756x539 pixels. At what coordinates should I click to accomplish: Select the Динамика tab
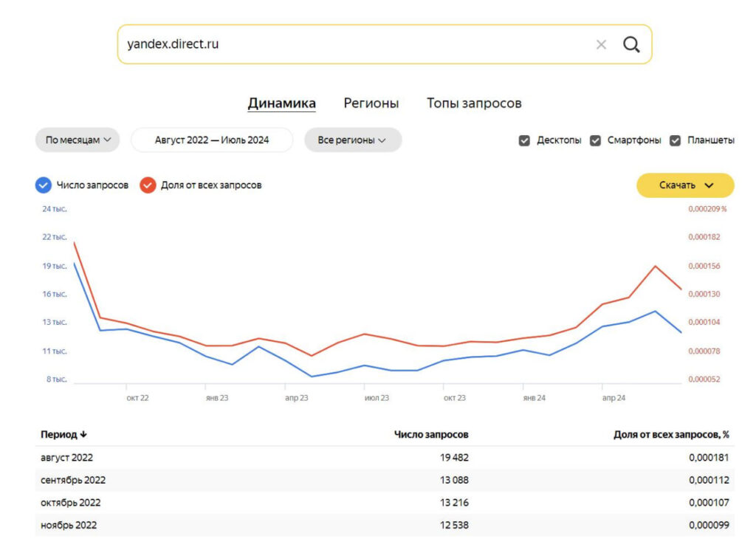(281, 103)
